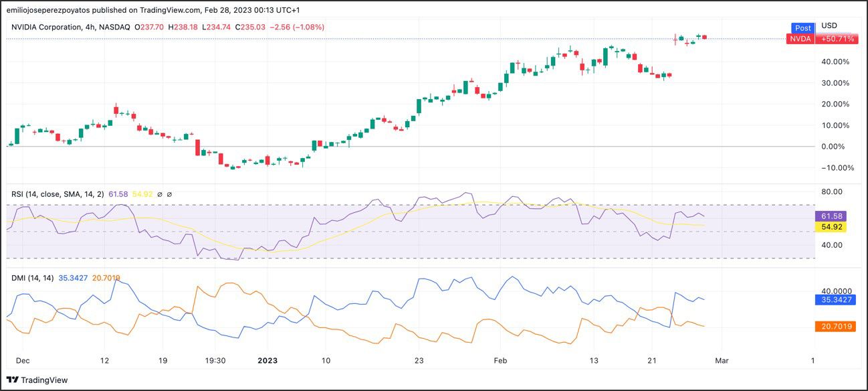
Task: Click the red NVDA price label
Action: click(x=800, y=39)
